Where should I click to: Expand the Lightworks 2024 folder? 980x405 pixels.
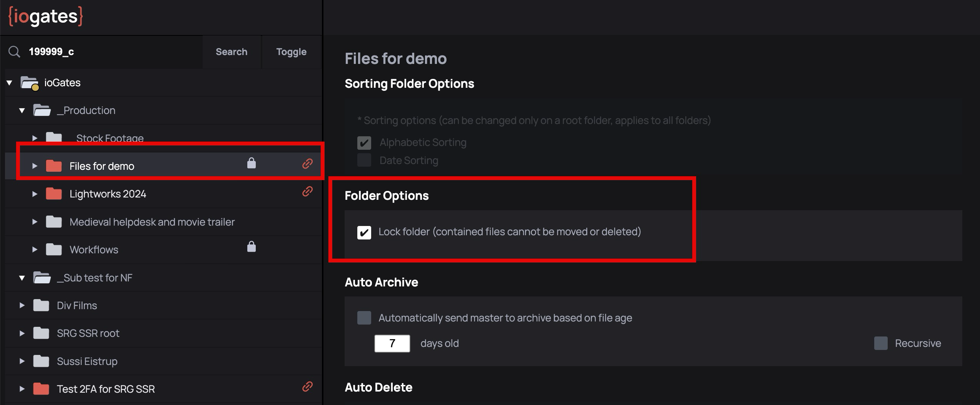tap(35, 194)
